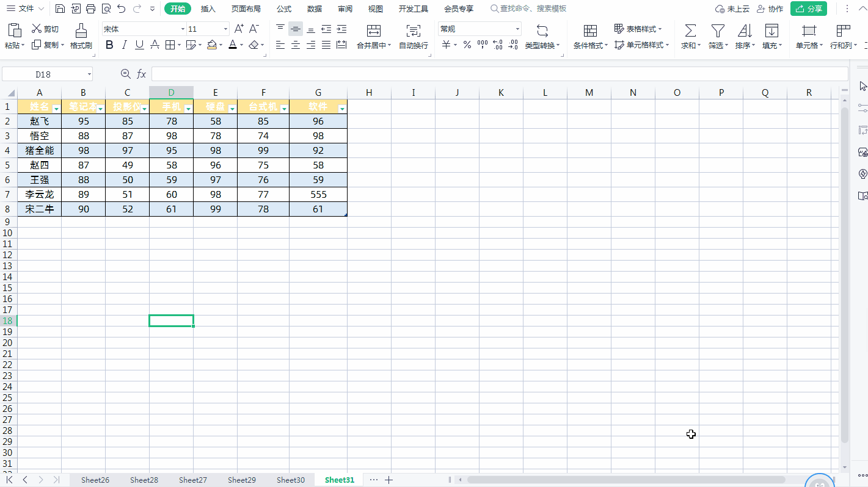Open Cell Style (单元格样式) dropdown

click(641, 45)
